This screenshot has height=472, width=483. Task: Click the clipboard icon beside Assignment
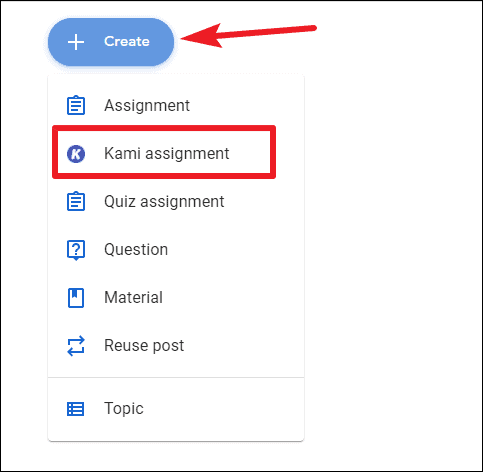pos(76,105)
